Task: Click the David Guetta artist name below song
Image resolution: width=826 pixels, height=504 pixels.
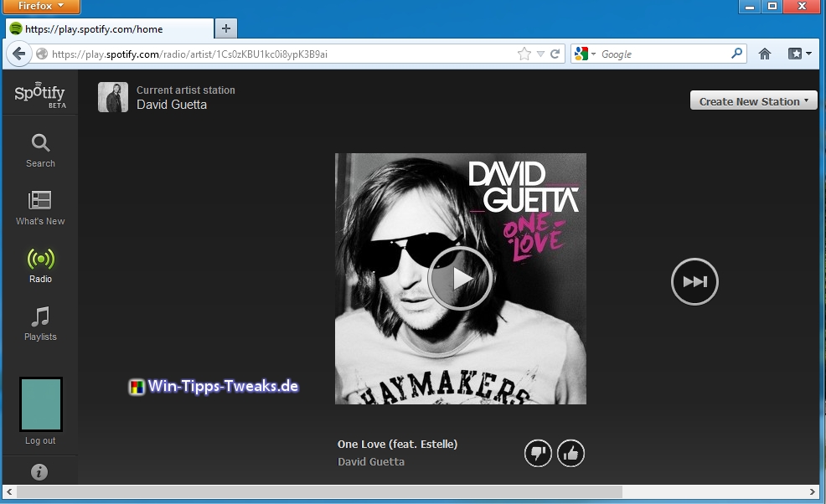Action: (x=371, y=462)
